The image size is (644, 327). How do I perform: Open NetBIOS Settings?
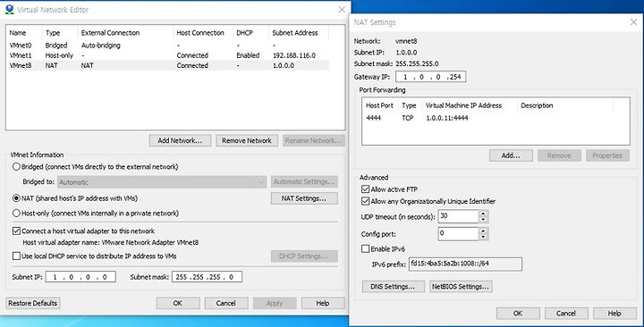point(461,287)
